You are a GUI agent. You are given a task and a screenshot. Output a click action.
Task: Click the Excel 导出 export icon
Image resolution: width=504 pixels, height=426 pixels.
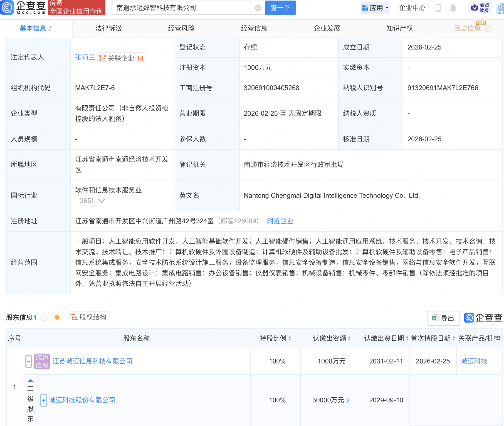pos(435,318)
